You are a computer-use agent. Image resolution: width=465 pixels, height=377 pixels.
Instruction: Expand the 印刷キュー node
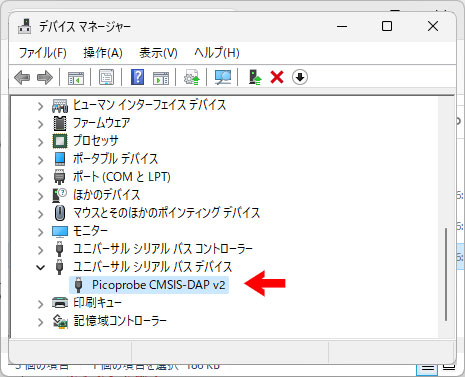pyautogui.click(x=40, y=304)
